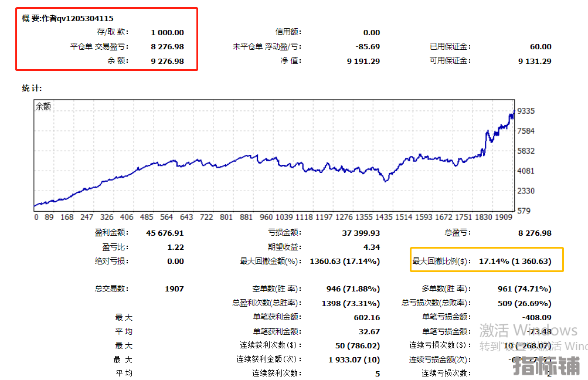
Task: Click the 可用保证金 label
Action: [x=450, y=61]
